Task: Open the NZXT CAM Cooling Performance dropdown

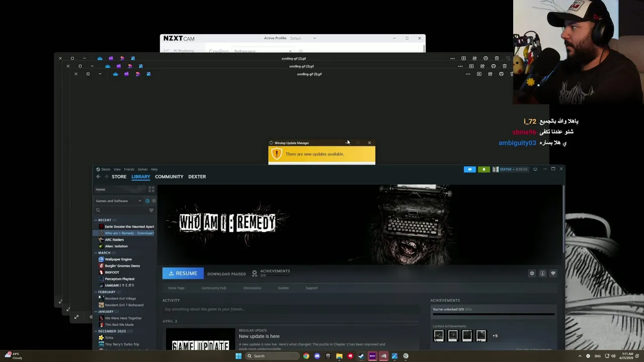Action: click(263, 51)
